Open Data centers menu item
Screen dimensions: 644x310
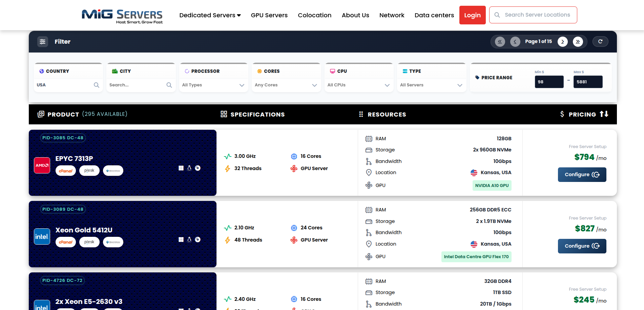coord(434,15)
